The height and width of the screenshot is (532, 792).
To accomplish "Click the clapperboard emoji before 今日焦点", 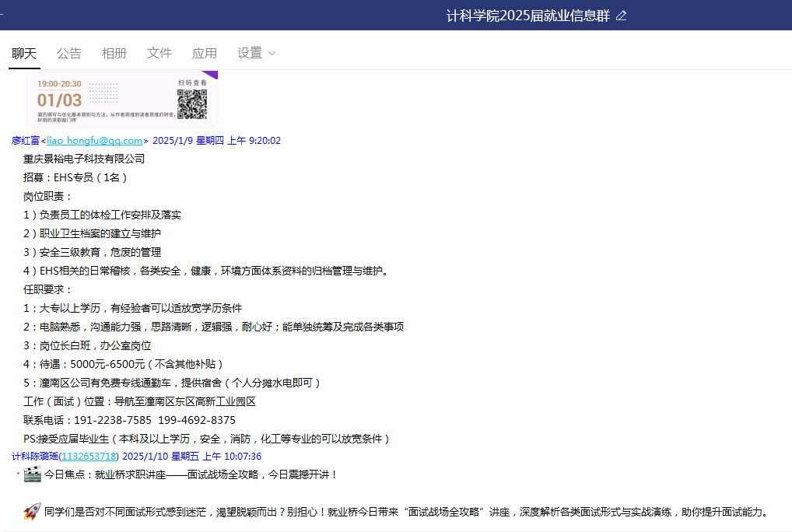I will tap(32, 474).
